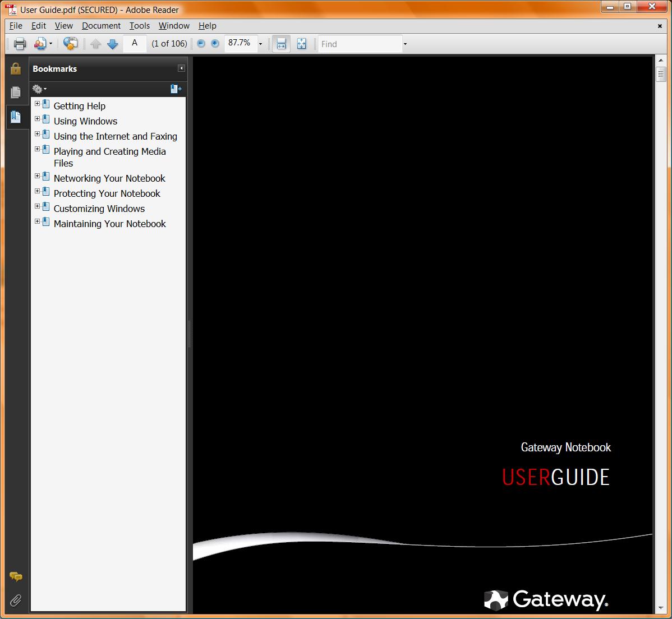Open the Help menu
Image resolution: width=672 pixels, height=619 pixels.
[x=208, y=26]
